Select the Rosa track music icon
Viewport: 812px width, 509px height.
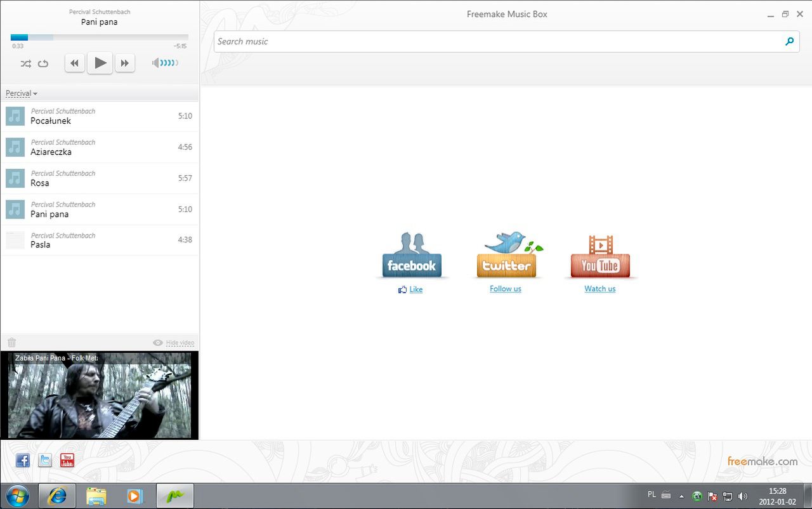[x=15, y=178]
